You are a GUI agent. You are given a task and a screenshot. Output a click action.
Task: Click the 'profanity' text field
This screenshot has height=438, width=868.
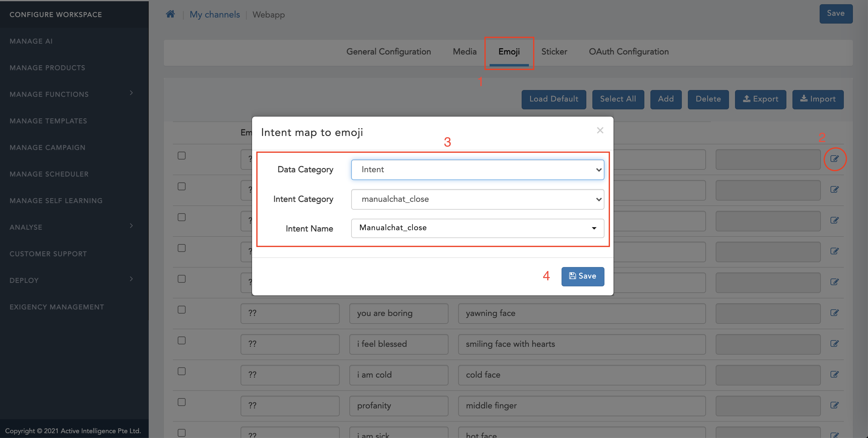[x=399, y=406]
